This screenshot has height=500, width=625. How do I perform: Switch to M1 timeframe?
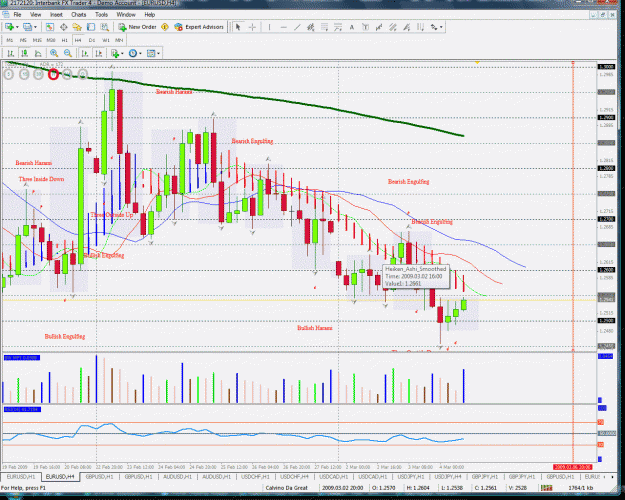click(x=10, y=40)
